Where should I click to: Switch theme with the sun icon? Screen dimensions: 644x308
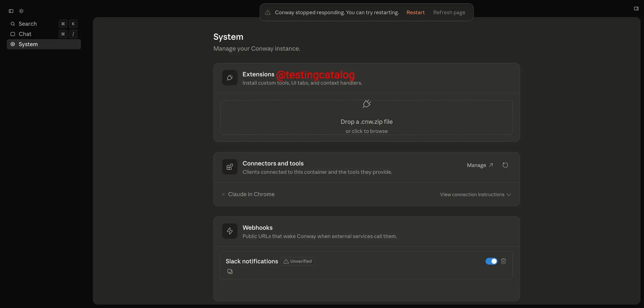click(x=21, y=11)
